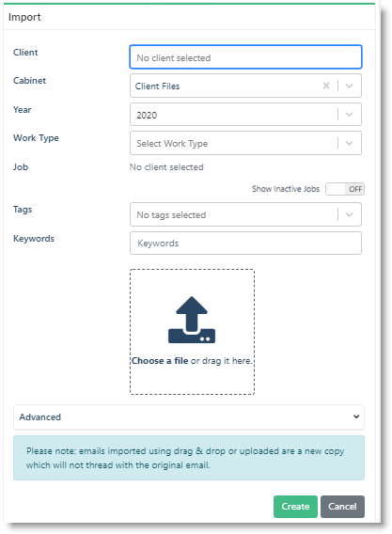Click the Cabinet dropdown chevron icon

[x=349, y=86]
